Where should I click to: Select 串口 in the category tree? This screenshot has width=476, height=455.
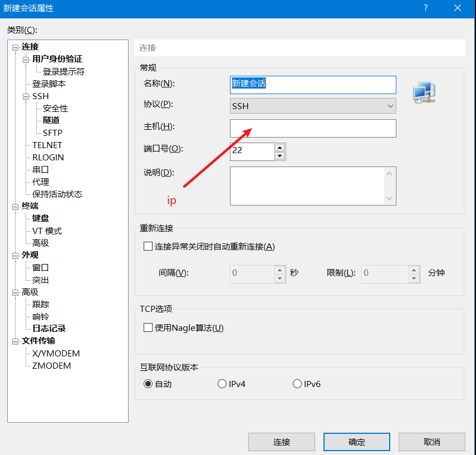click(x=41, y=169)
